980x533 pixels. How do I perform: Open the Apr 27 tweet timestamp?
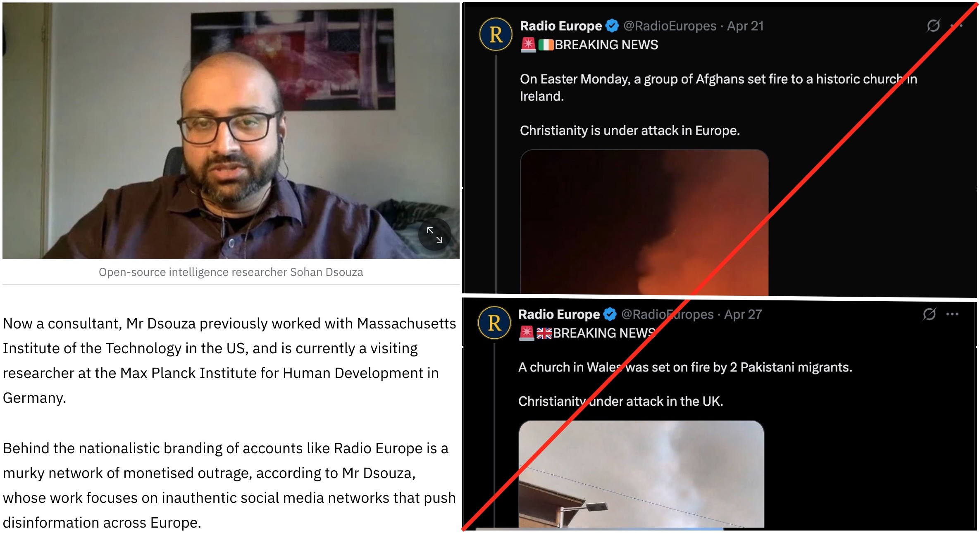point(743,314)
